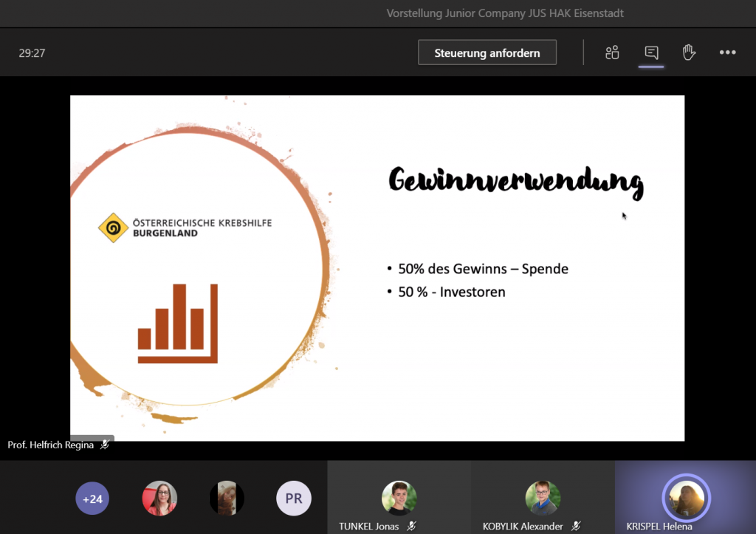Click the 29:27 meeting timer
Screen dimensions: 756x534
[x=32, y=53]
